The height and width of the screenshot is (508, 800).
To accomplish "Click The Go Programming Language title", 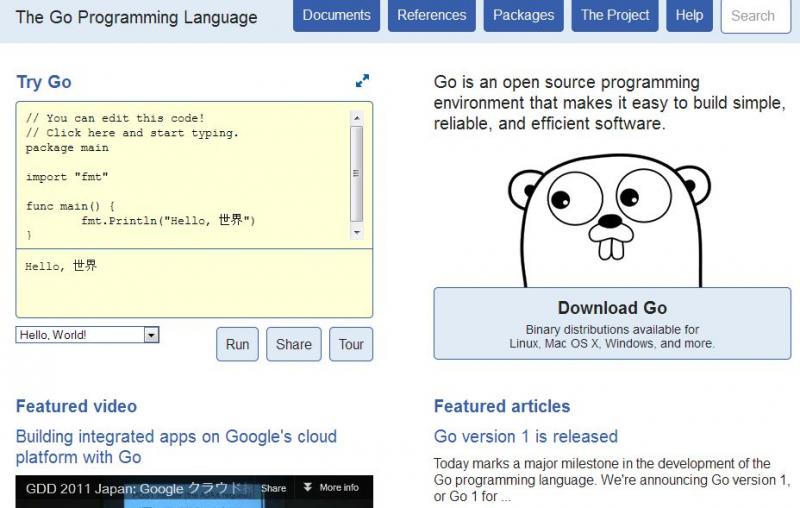I will click(136, 17).
